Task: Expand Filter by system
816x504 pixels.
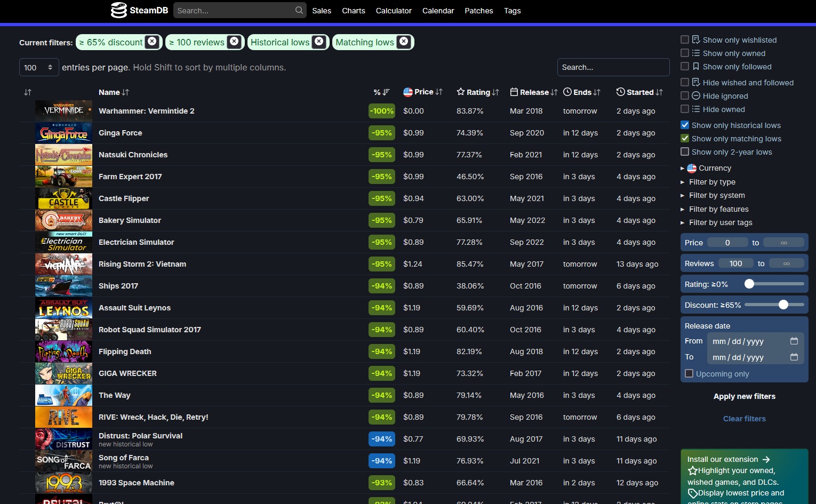Action: click(x=713, y=195)
